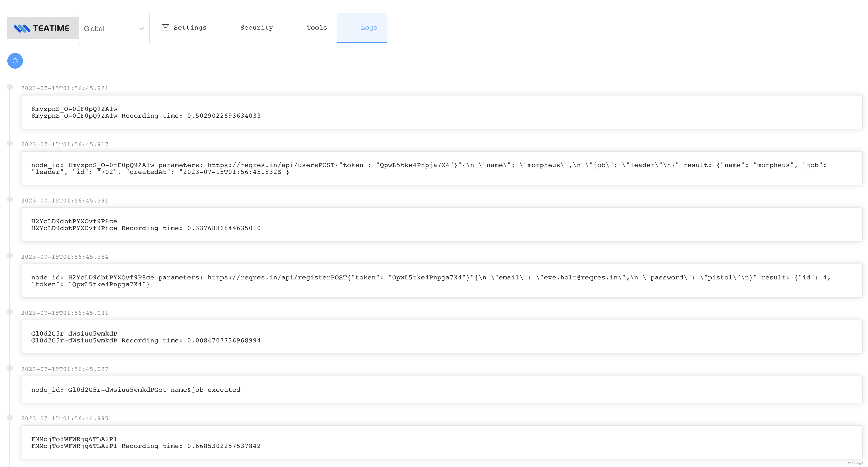Click the Tools menu item

point(317,28)
